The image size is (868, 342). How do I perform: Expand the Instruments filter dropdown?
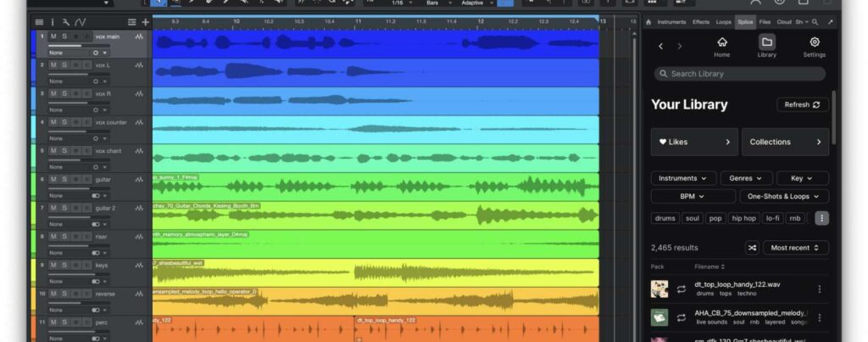(x=682, y=178)
